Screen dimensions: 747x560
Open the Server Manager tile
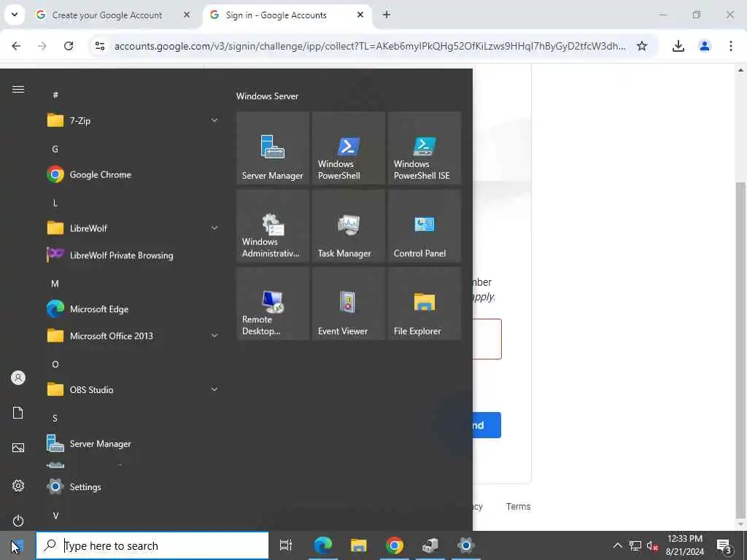click(x=273, y=148)
